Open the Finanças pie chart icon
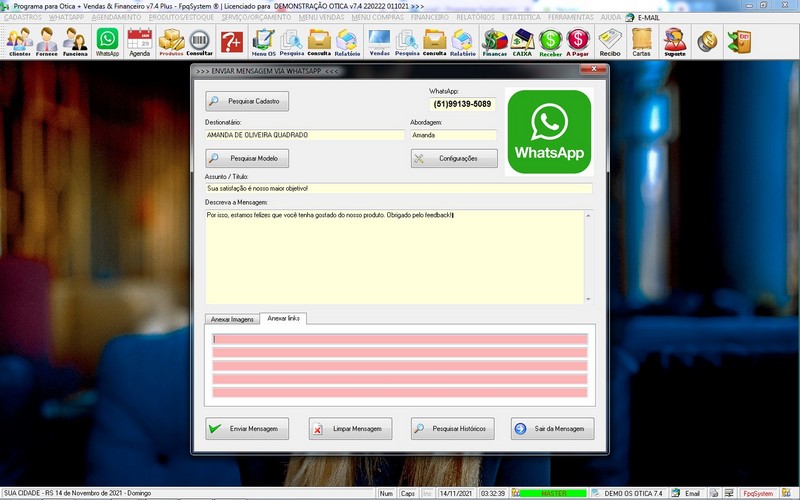This screenshot has width=800, height=500. tap(495, 42)
